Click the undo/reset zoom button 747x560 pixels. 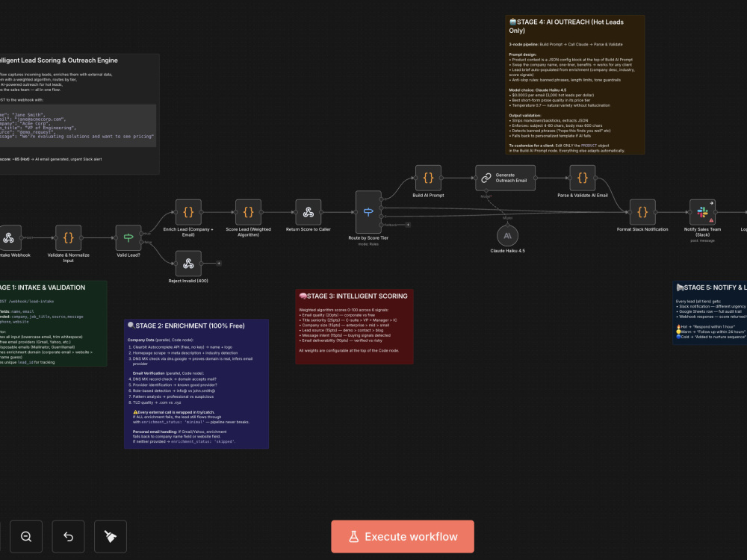(68, 537)
